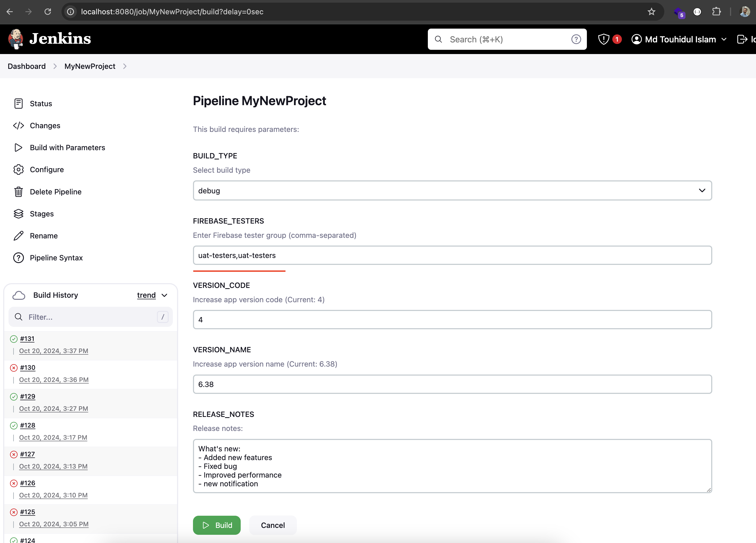Viewport: 756px width, 543px height.
Task: Go to Pipeline Syntax in the sidebar
Action: tap(56, 258)
